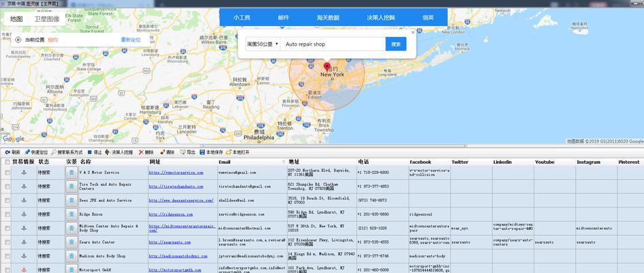Switch to the 卫星图像 satellite view tab
This screenshot has width=644, height=273.
click(x=47, y=19)
